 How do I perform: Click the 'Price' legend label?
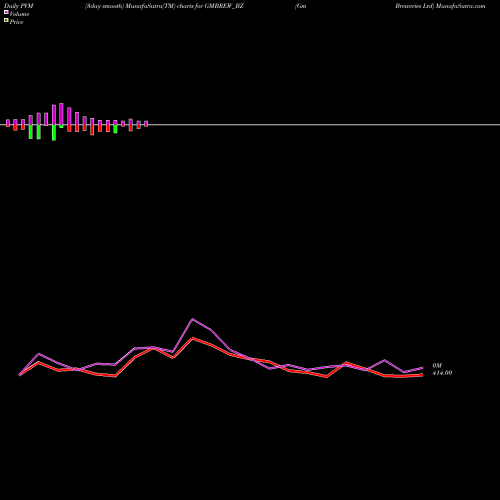[16, 22]
